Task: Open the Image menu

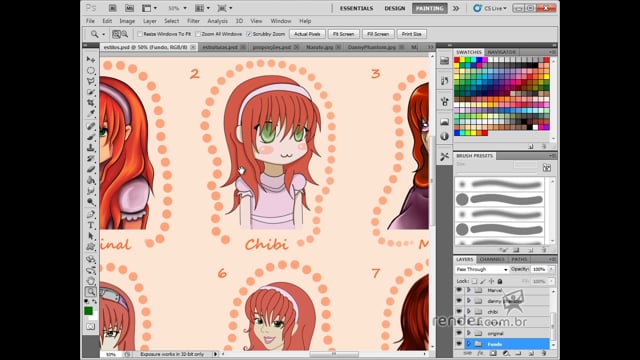Action: click(127, 21)
